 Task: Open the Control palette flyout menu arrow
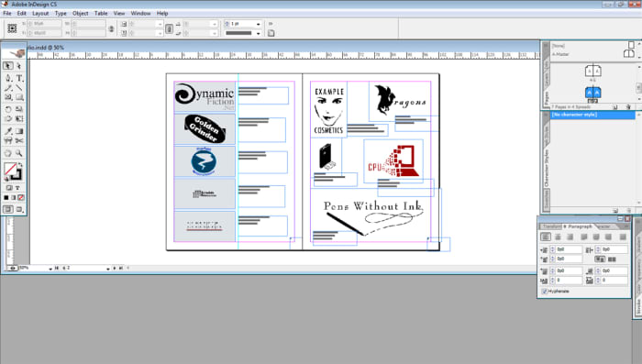tap(271, 24)
